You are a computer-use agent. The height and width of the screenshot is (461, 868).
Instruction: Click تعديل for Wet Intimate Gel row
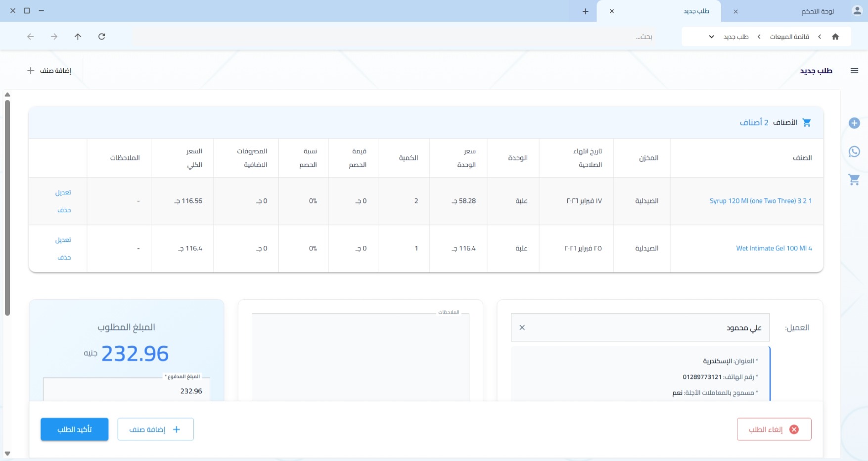coord(63,240)
